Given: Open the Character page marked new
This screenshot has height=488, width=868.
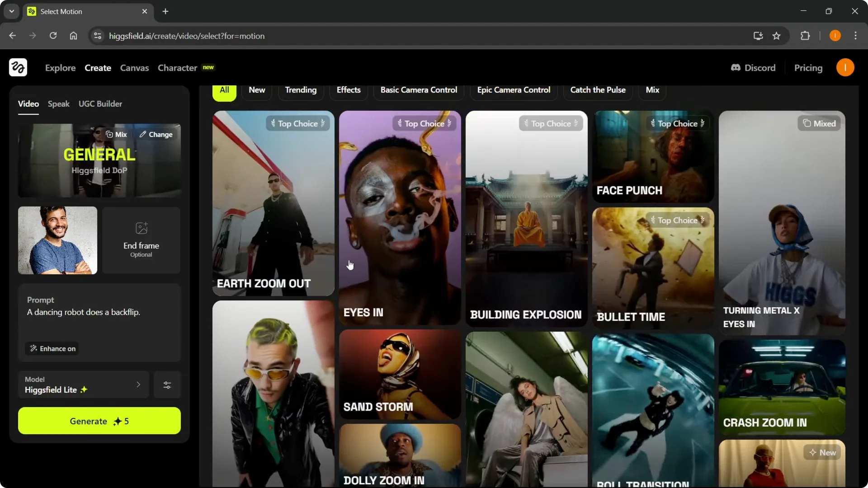Looking at the screenshot, I should [177, 67].
